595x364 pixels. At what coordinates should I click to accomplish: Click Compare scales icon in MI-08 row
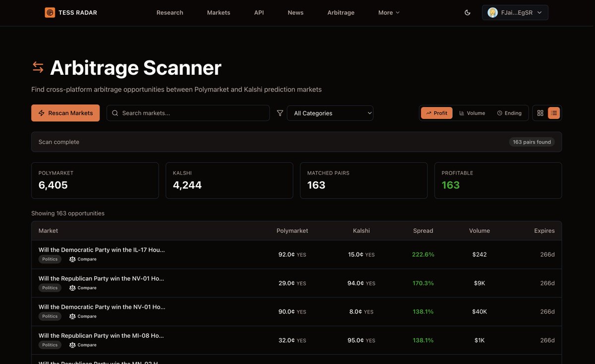coord(72,345)
